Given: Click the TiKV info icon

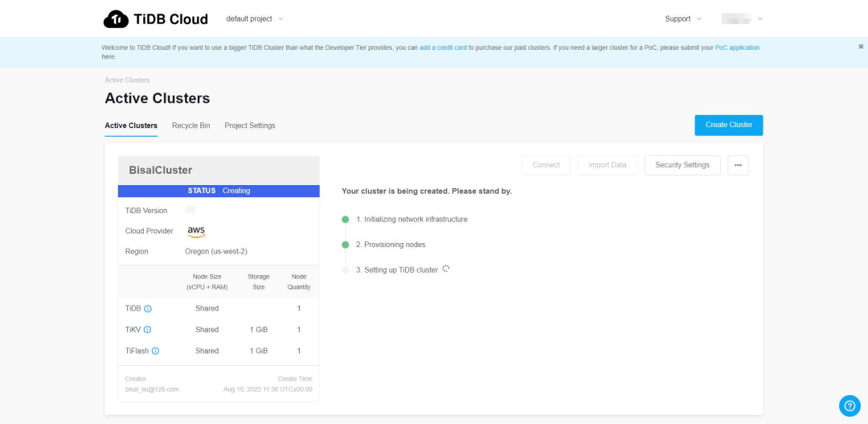Looking at the screenshot, I should coord(147,330).
